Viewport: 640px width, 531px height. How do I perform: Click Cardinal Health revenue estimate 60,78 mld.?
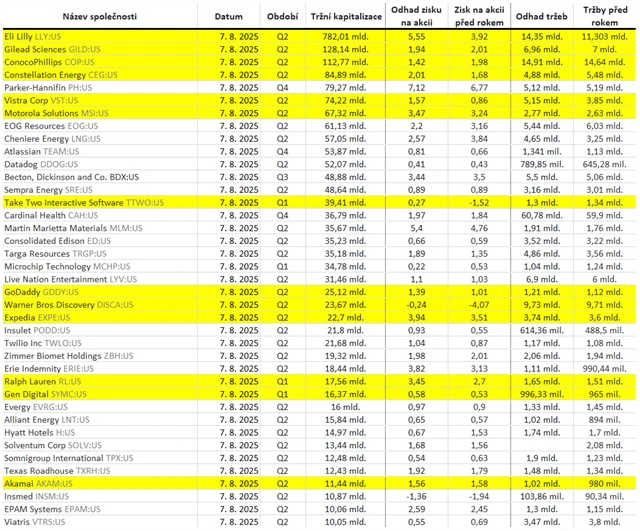tap(542, 215)
